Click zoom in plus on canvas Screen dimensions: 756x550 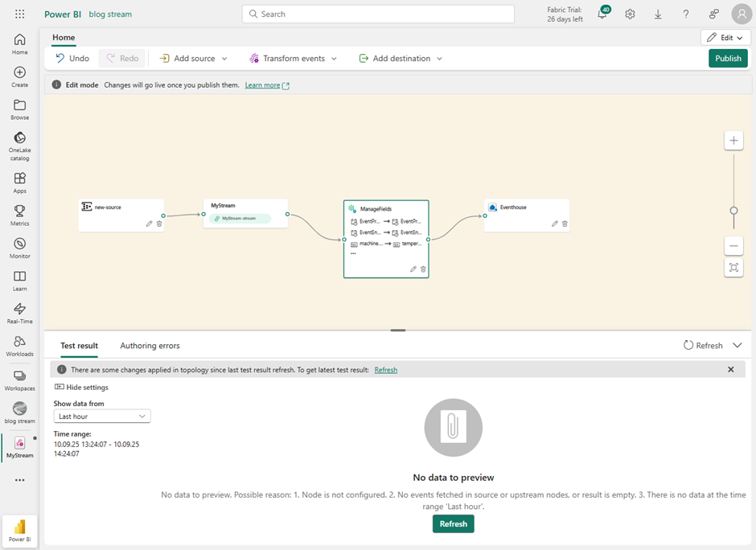tap(733, 141)
